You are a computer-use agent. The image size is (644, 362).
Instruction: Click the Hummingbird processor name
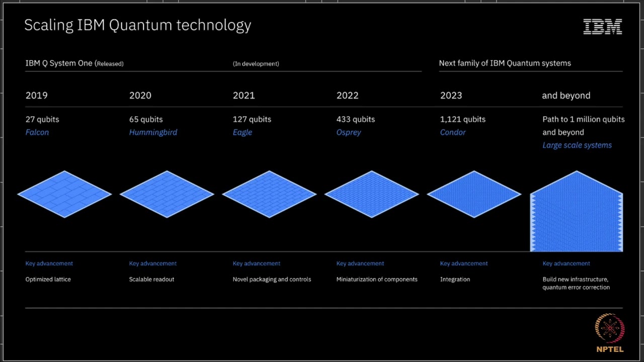[x=153, y=132]
